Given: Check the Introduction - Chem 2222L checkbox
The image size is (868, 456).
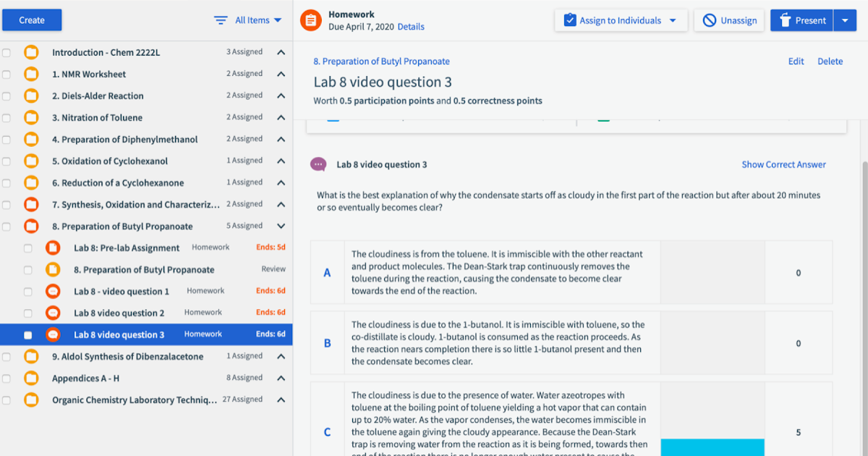Looking at the screenshot, I should tap(7, 53).
